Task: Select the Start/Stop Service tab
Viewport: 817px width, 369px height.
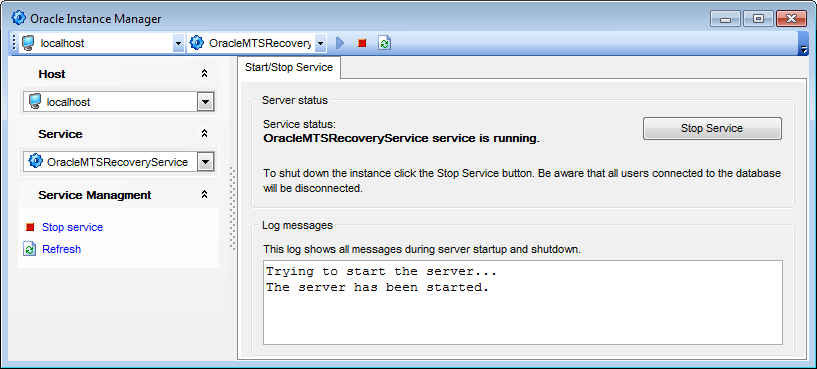Action: point(289,67)
